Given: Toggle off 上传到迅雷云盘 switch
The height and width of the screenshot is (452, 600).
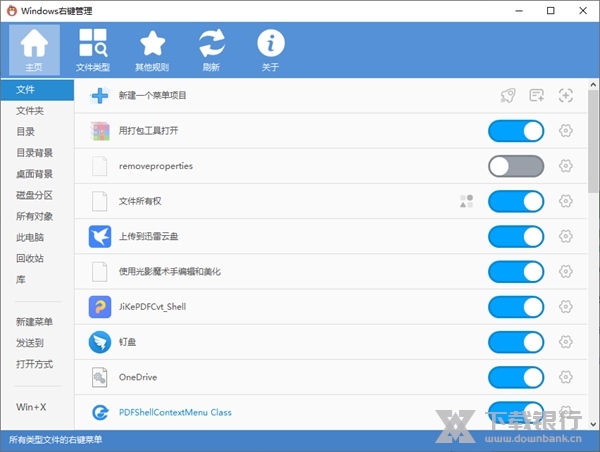Looking at the screenshot, I should [516, 237].
